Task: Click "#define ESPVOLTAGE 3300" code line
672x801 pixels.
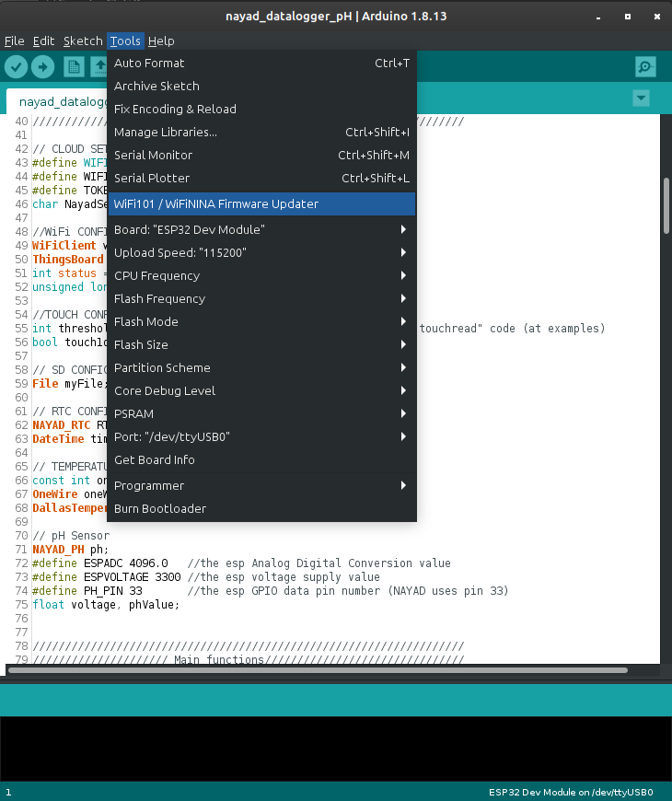Action: coord(106,576)
